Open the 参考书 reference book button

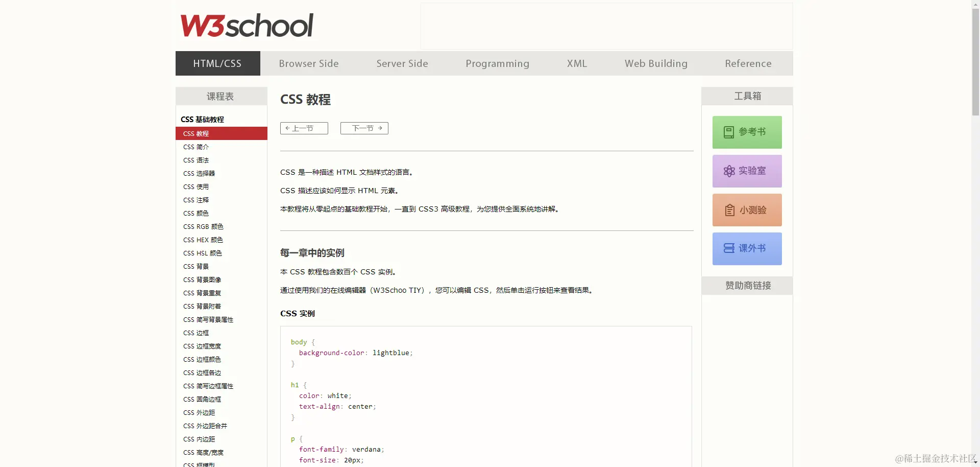747,132
